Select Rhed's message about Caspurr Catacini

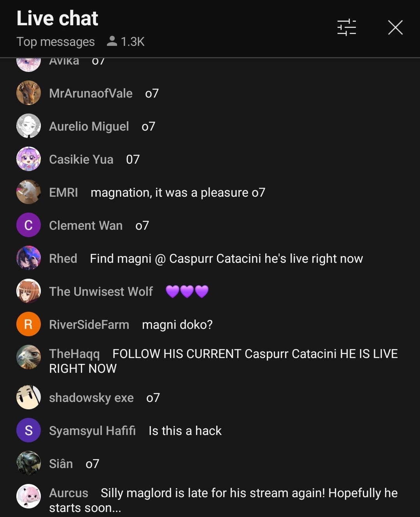point(226,258)
